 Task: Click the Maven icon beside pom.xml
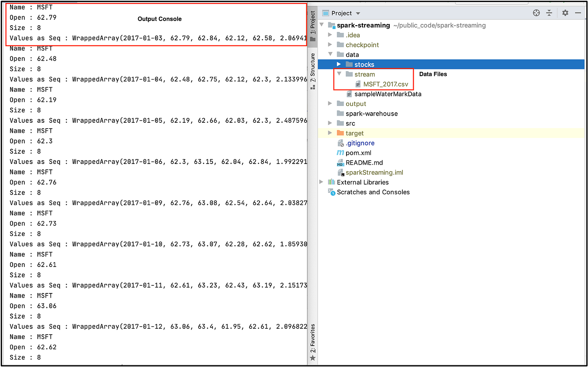pyautogui.click(x=340, y=153)
